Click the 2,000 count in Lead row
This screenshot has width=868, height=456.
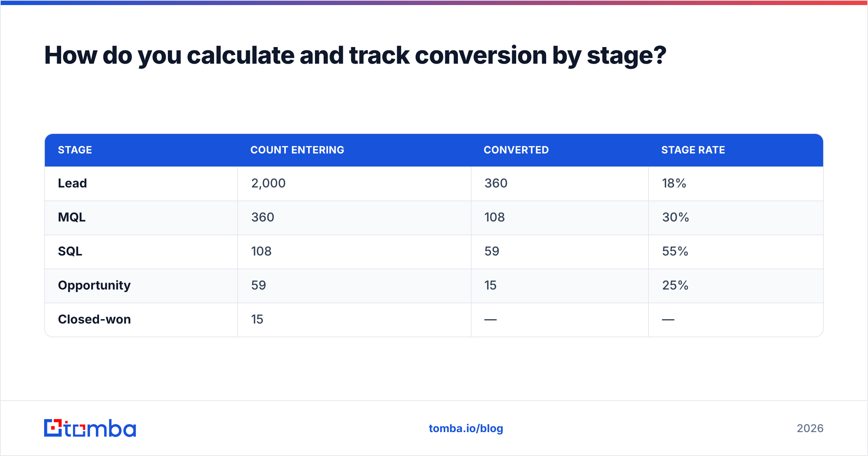tap(268, 183)
